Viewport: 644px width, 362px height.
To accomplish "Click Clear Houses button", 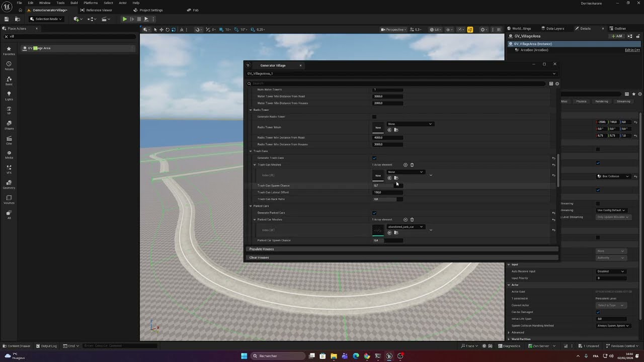I will coord(401,257).
